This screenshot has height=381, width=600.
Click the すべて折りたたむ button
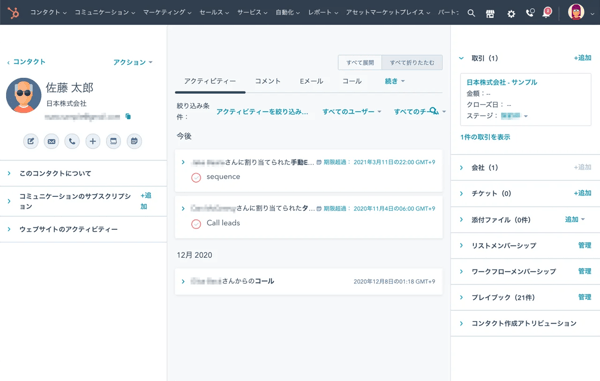412,62
